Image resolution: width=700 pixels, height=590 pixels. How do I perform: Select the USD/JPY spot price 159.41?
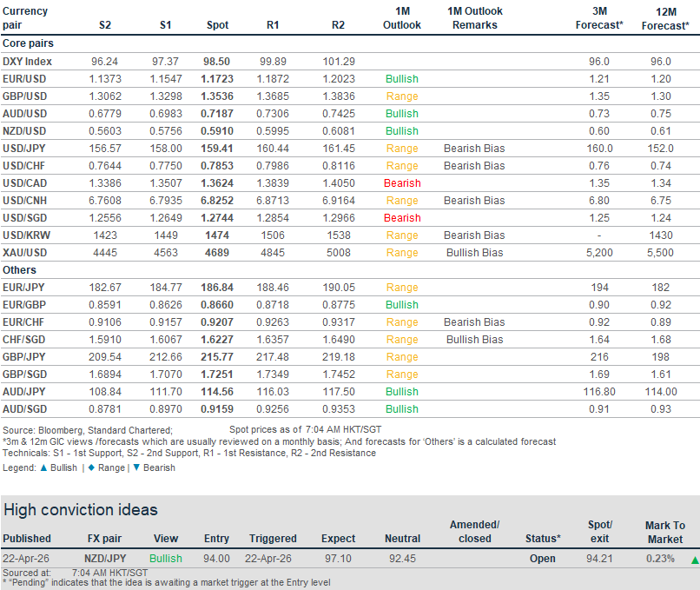[217, 149]
